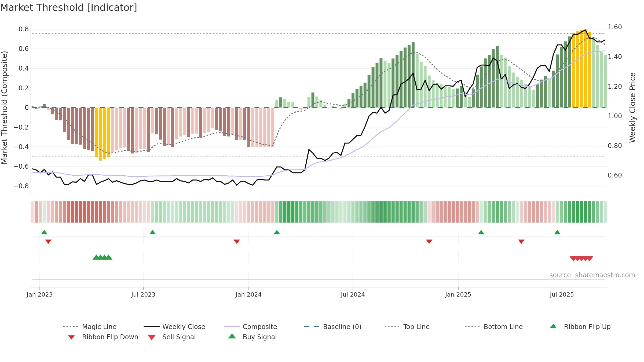Click the red flip down triangle before Jan 2024
Image resolution: width=644 pixels, height=362 pixels.
(x=237, y=242)
